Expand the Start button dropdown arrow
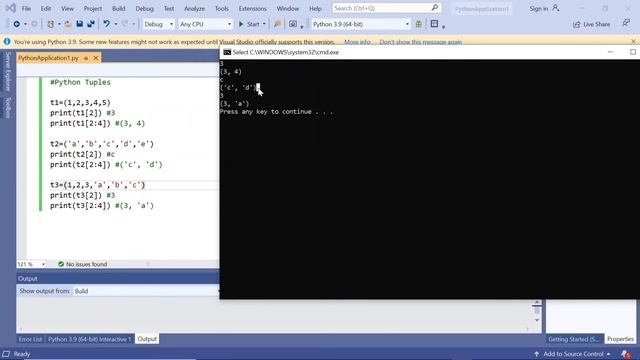640x360 pixels. tap(264, 24)
